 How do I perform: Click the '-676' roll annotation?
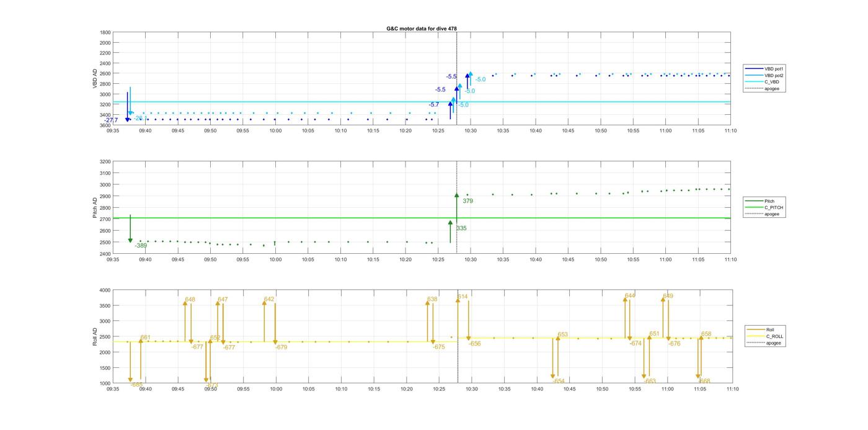pyautogui.click(x=674, y=344)
